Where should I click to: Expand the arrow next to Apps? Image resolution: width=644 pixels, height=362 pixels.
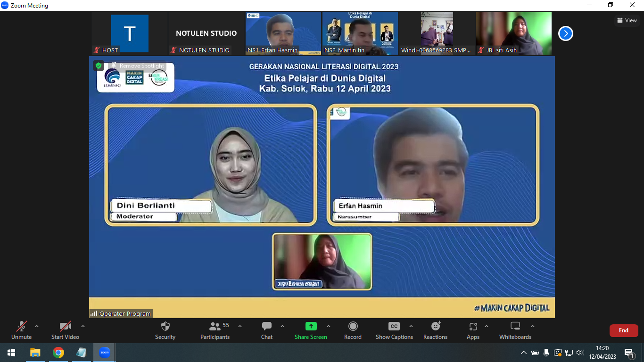487,326
